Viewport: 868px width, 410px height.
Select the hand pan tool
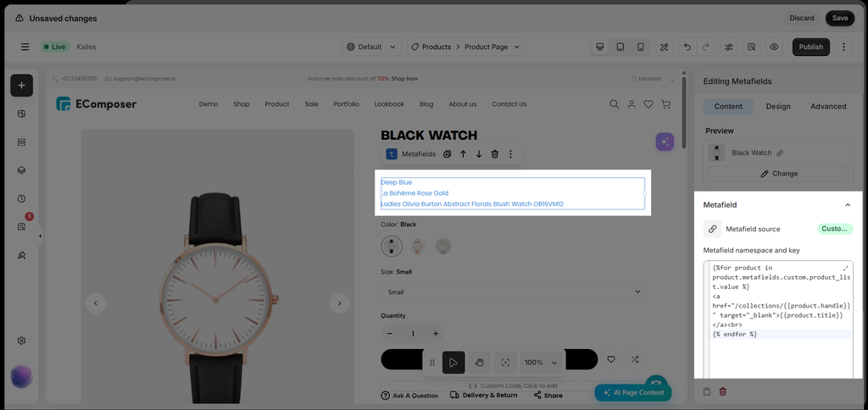480,363
